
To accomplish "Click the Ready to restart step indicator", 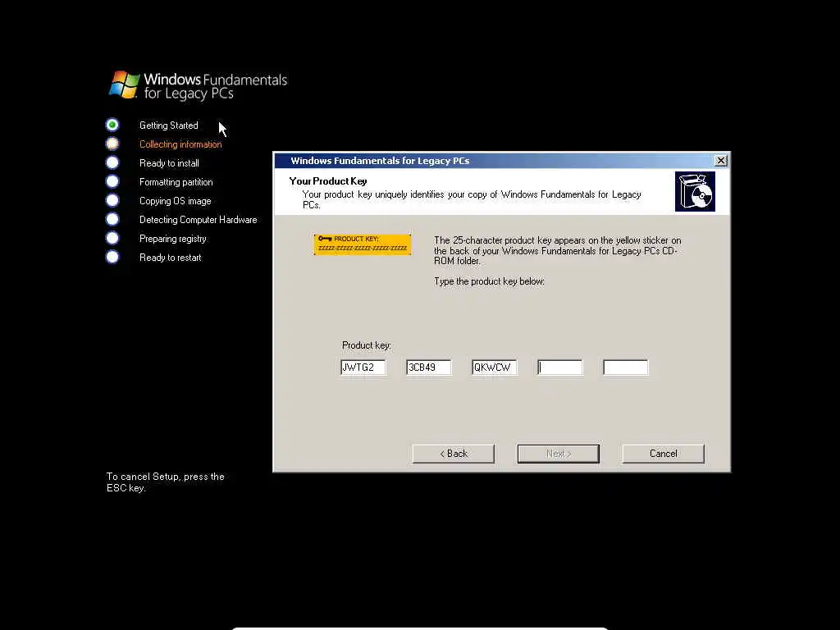I will 112,257.
